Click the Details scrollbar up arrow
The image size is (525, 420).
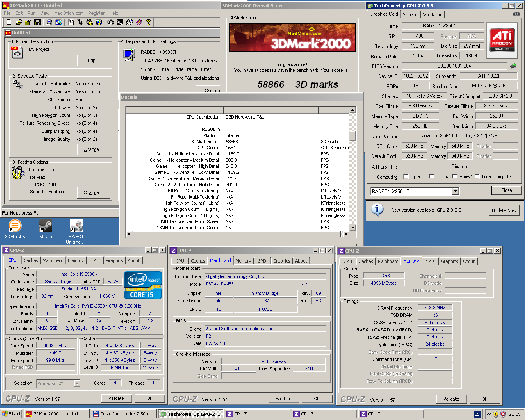353,110
